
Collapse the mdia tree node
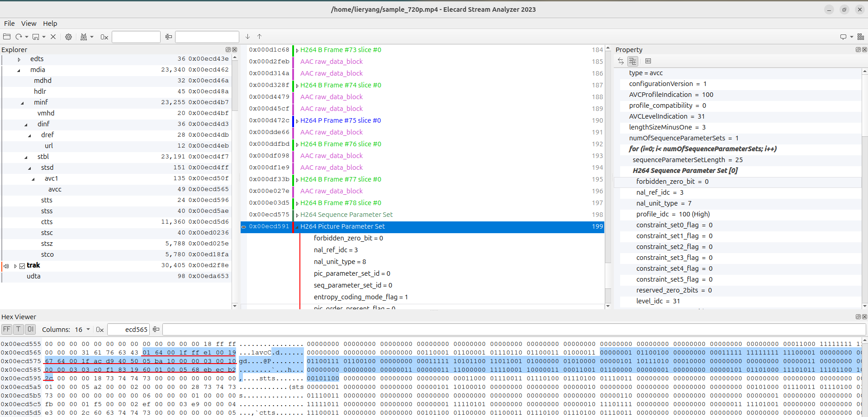coord(19,70)
